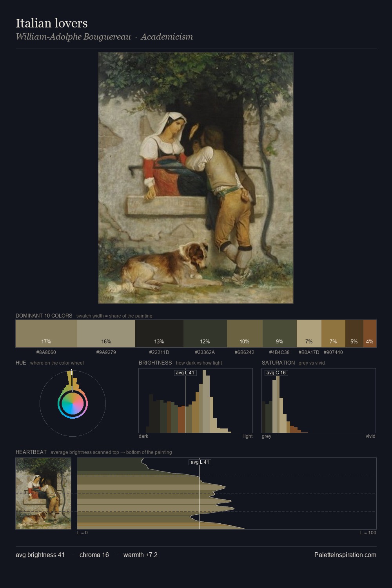
Task: Click the hex code #9A9279
Action: 106,352
